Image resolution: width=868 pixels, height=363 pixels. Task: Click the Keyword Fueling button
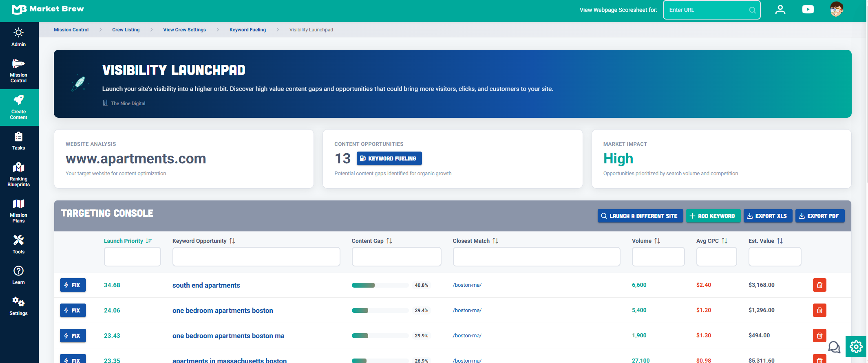coord(389,158)
